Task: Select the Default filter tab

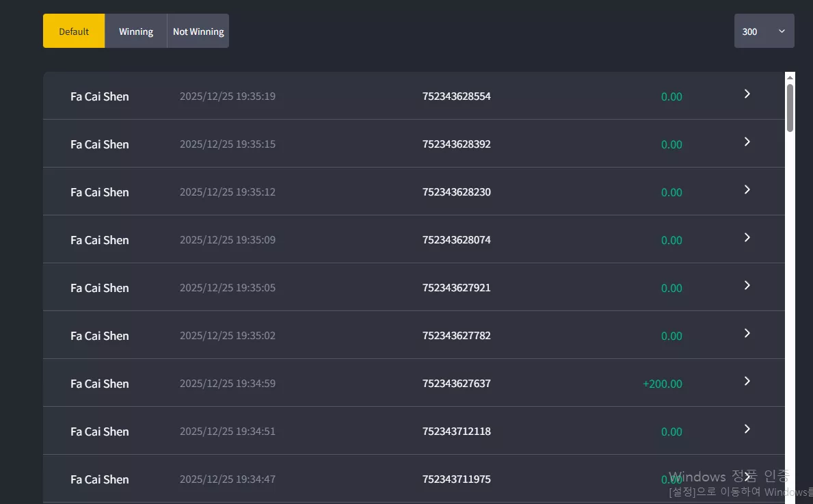Action: pyautogui.click(x=74, y=31)
